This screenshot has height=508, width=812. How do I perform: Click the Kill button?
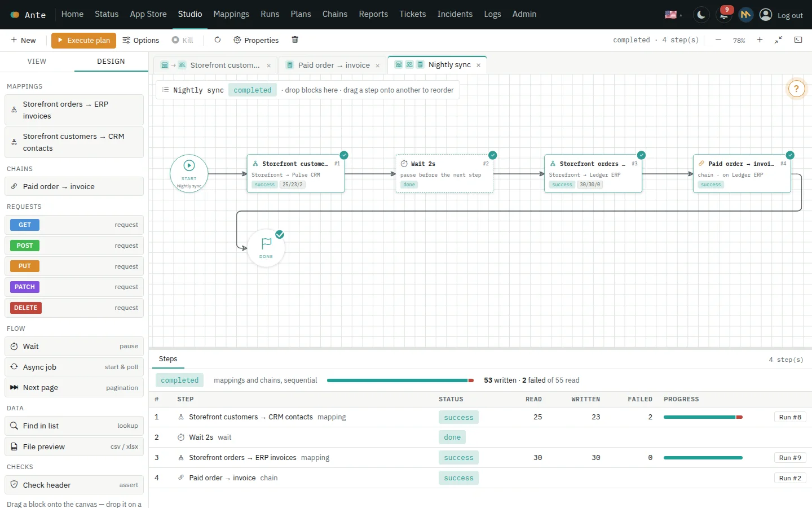[x=183, y=40]
